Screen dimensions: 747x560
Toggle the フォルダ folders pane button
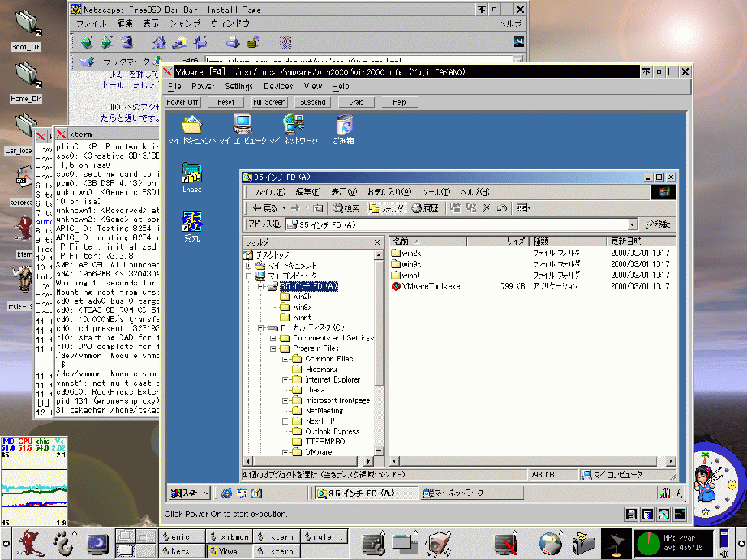(386, 208)
